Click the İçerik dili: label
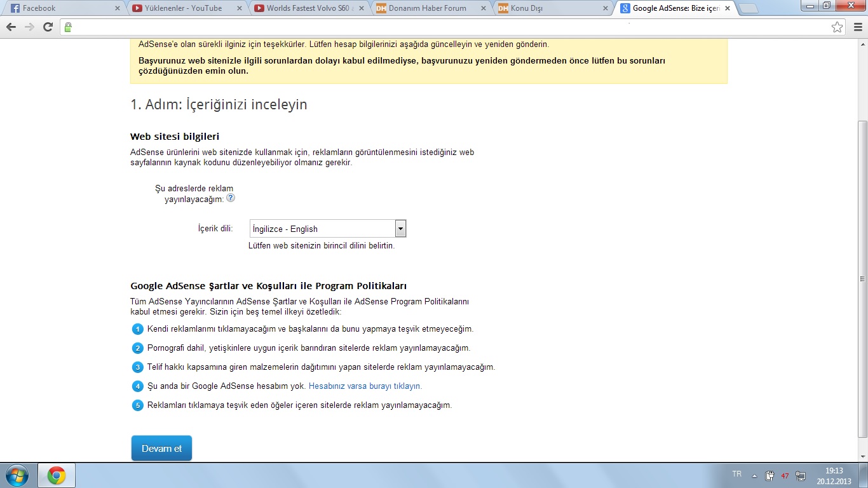868x488 pixels. click(215, 228)
